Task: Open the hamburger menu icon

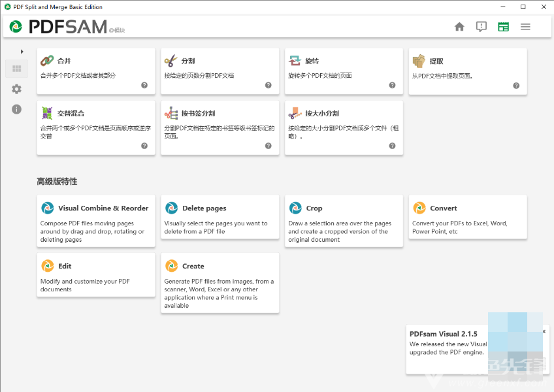Action: point(525,27)
